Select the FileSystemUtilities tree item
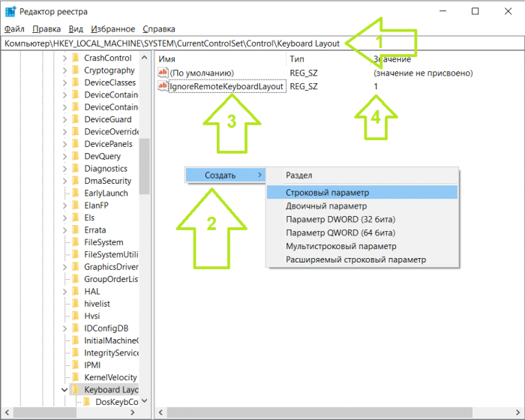The width and height of the screenshot is (525, 420). coord(111,255)
